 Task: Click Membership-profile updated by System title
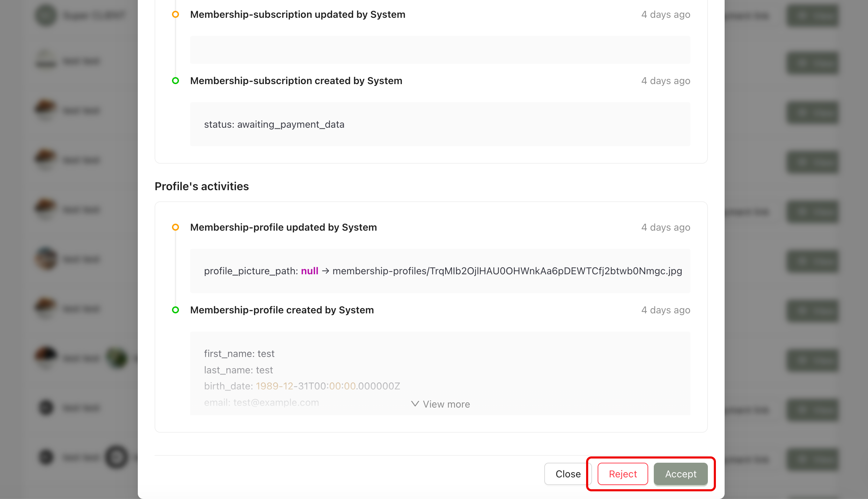point(283,227)
